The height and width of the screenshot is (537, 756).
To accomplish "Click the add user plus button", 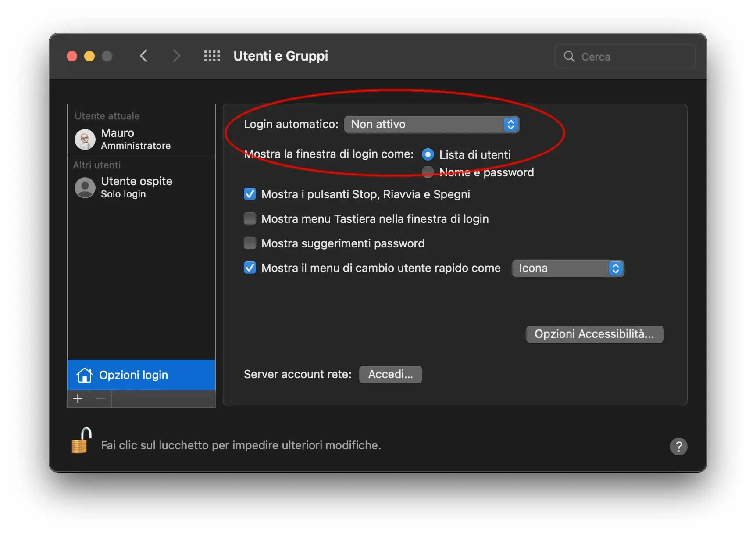I will click(x=78, y=399).
